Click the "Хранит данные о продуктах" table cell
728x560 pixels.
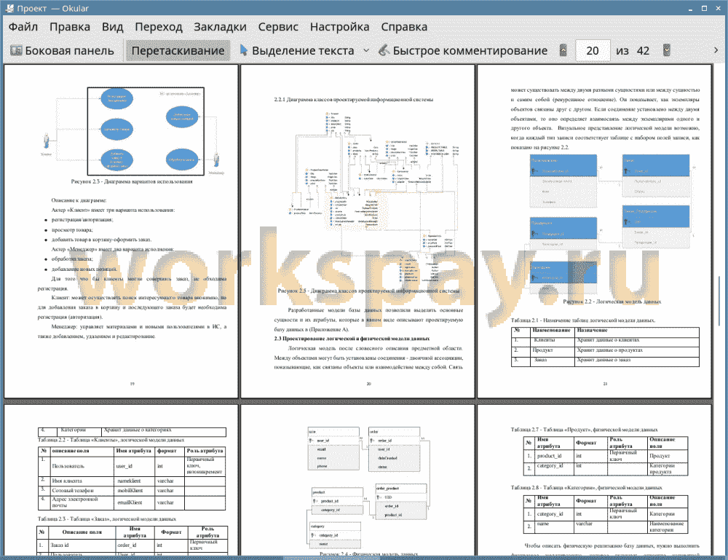pos(636,350)
